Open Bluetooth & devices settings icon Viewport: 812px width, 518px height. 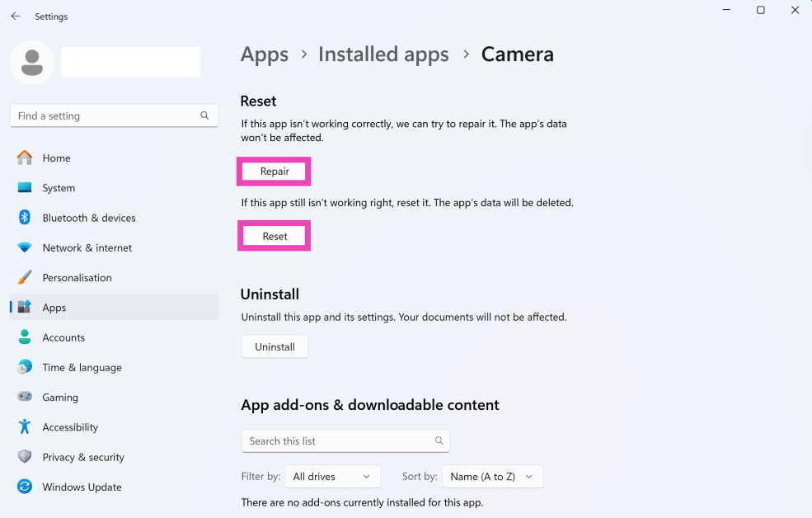pyautogui.click(x=25, y=218)
